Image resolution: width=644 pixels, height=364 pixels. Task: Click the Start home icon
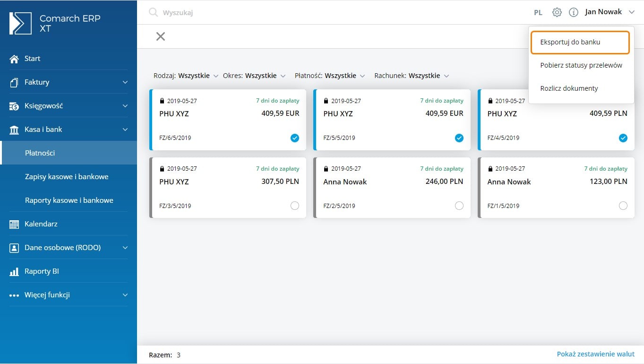click(x=14, y=59)
